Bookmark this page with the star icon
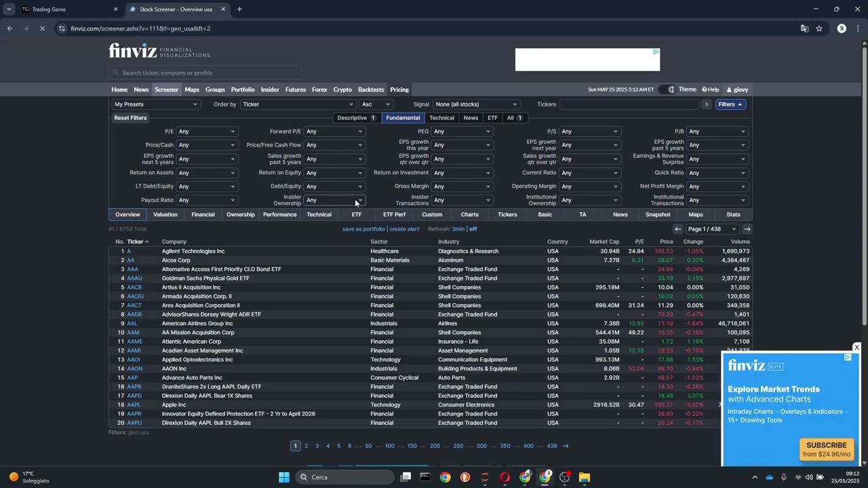 click(x=819, y=28)
